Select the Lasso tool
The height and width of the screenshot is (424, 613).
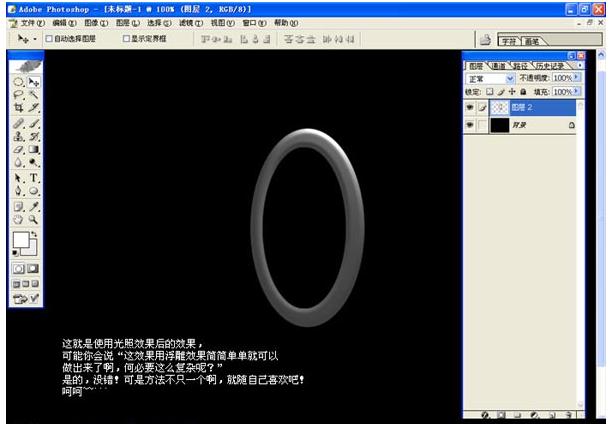coord(18,95)
